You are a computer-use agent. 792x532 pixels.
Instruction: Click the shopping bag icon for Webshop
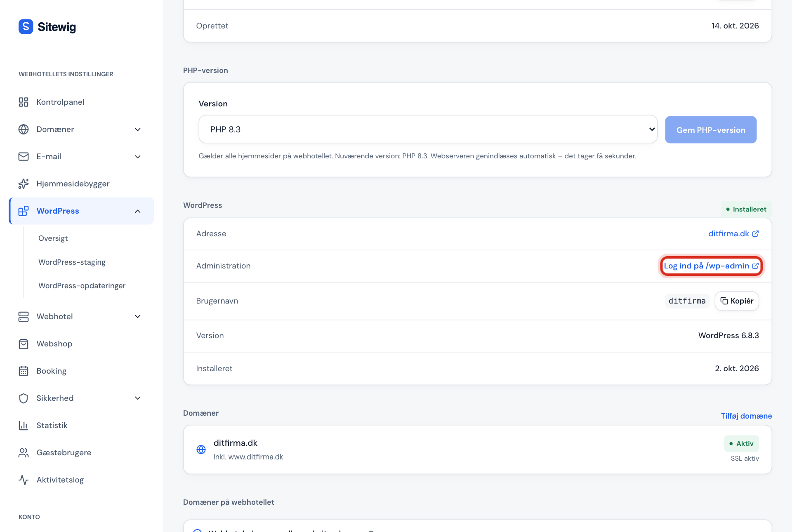(24, 344)
